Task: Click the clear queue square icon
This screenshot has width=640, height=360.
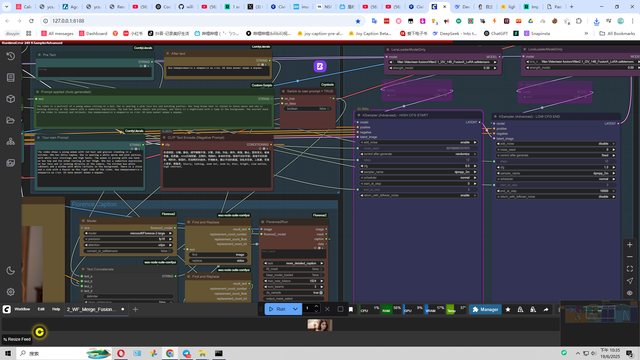Action: 340,309
